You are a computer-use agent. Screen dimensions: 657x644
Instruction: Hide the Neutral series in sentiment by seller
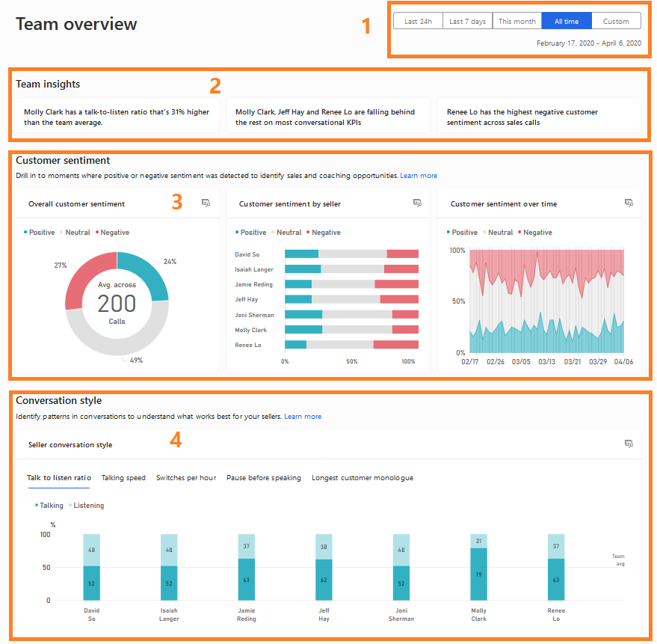pos(289,232)
